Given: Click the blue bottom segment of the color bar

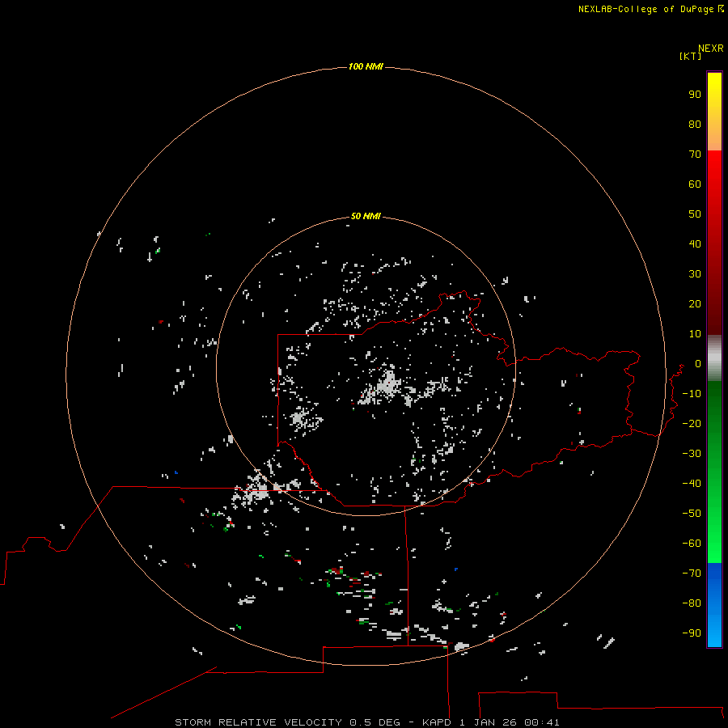Looking at the screenshot, I should point(714,605).
